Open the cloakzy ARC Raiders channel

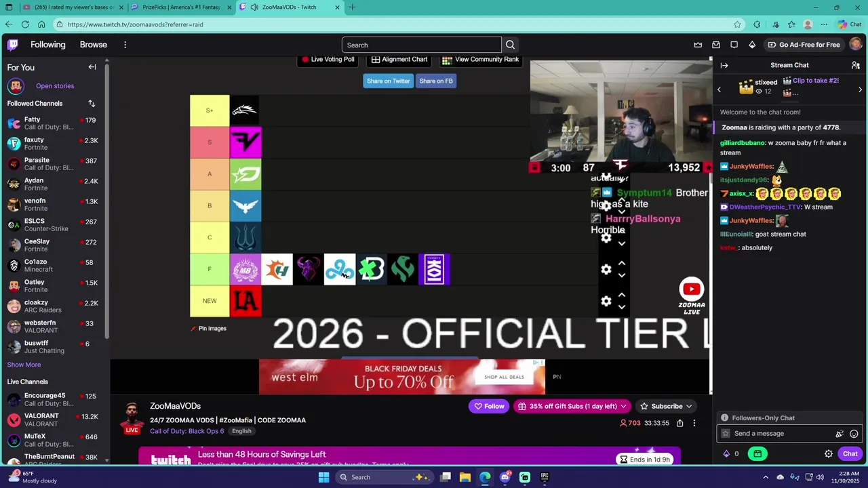pos(54,306)
